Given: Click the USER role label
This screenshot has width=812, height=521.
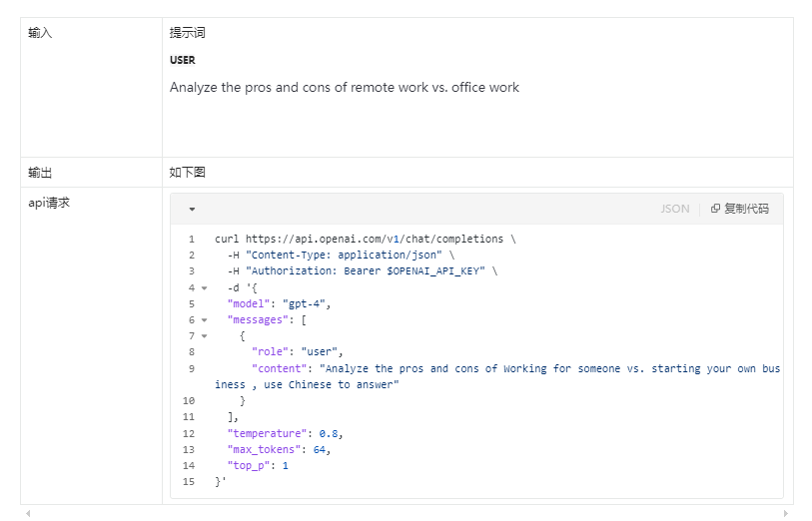Looking at the screenshot, I should pyautogui.click(x=183, y=60).
